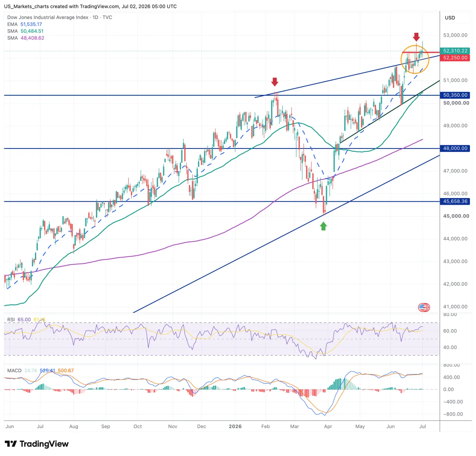Click the MACD scale 0.00 label
The height and width of the screenshot is (456, 476).
coord(448,390)
